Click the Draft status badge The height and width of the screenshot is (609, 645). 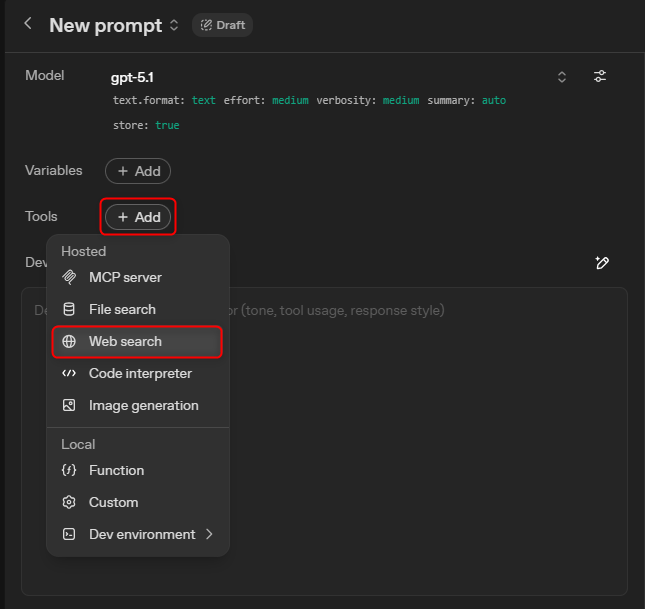click(x=222, y=25)
